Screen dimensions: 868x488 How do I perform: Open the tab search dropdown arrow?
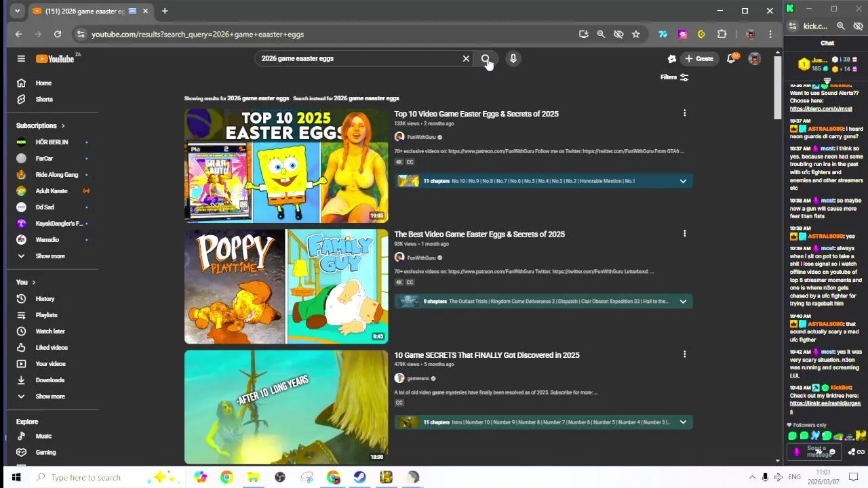[17, 11]
